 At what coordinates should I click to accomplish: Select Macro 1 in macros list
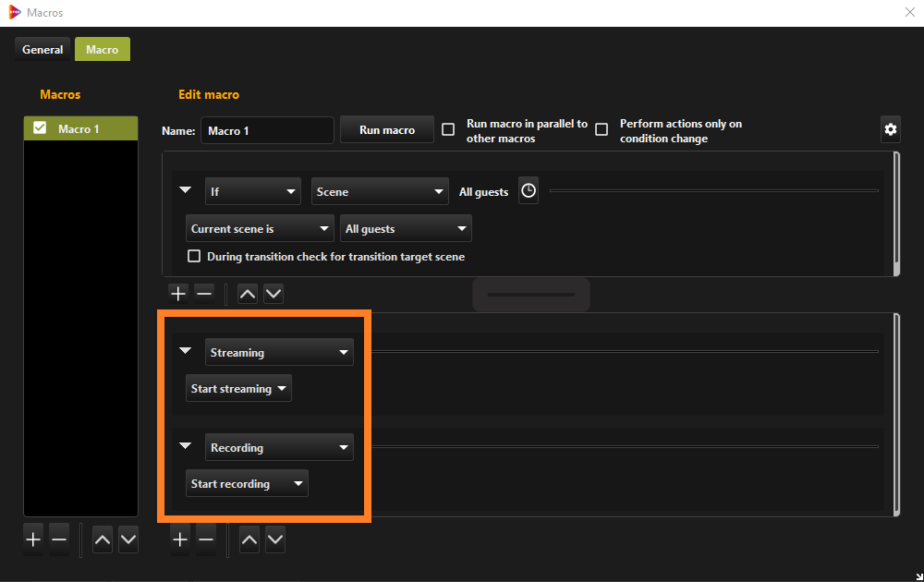(x=80, y=128)
